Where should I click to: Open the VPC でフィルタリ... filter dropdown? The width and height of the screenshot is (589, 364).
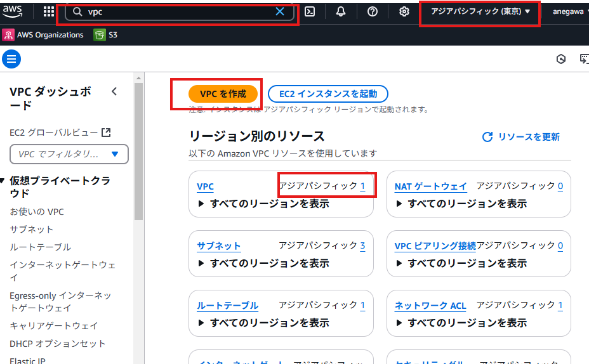click(x=69, y=154)
